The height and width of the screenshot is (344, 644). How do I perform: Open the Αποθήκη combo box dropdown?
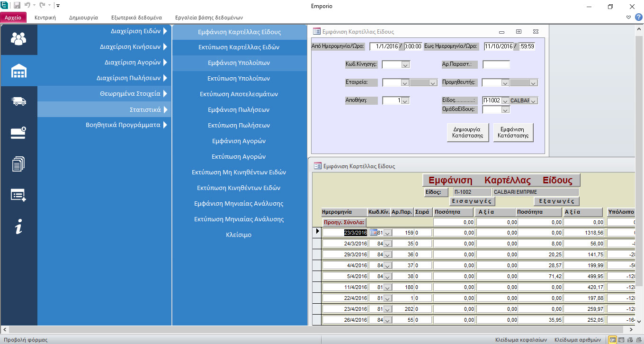pos(405,100)
